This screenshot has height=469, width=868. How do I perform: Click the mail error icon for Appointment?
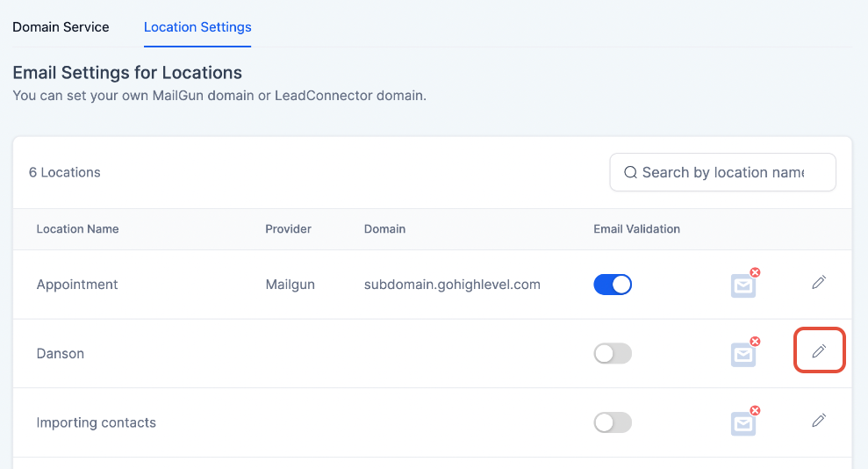[744, 285]
